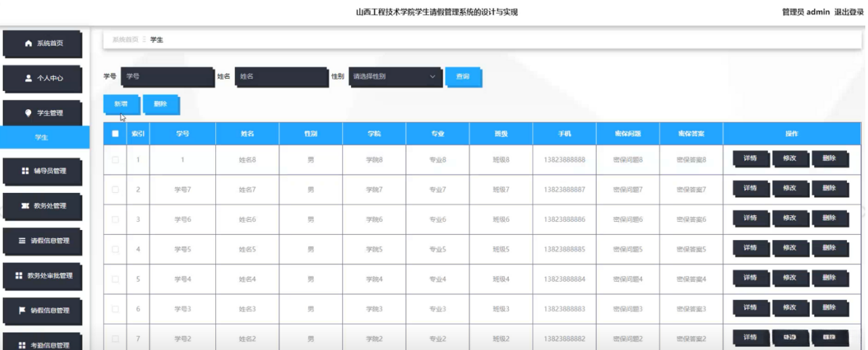Toggle the select-all checkbox in table header
This screenshot has height=350, width=868.
pyautogui.click(x=115, y=134)
